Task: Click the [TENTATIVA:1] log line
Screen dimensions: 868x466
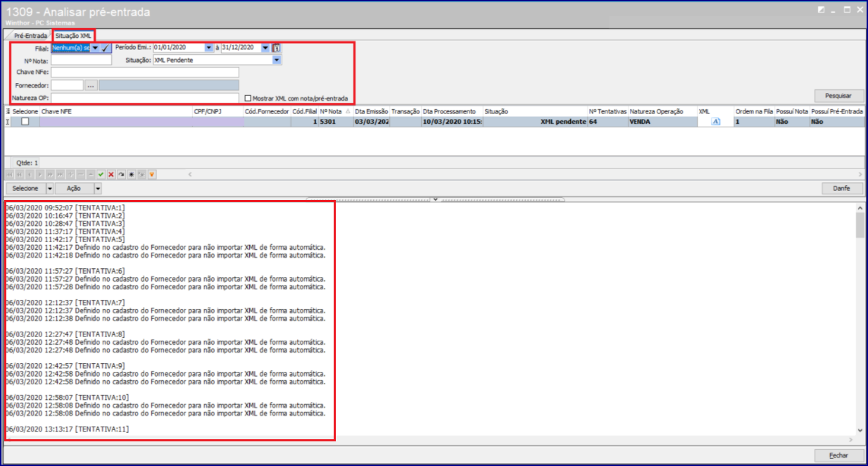Action: [x=65, y=208]
